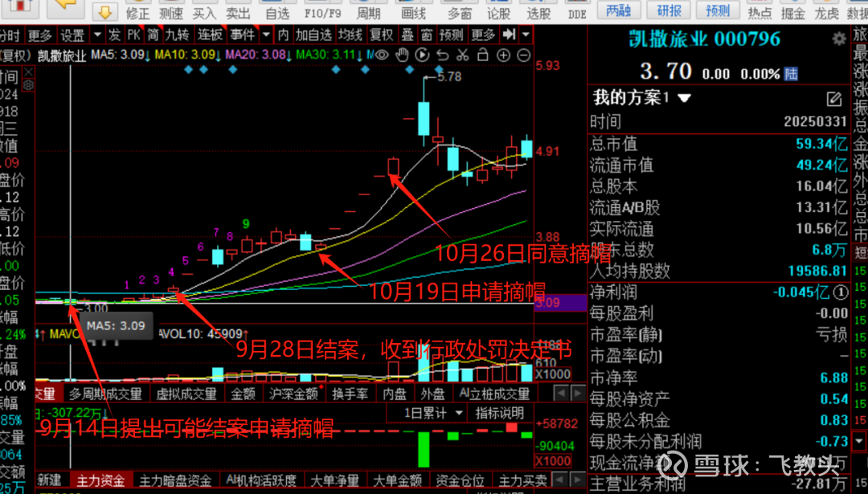Screen dimensions: 868x494
Task: Toggle the 简 simple mode option
Action: (153, 35)
